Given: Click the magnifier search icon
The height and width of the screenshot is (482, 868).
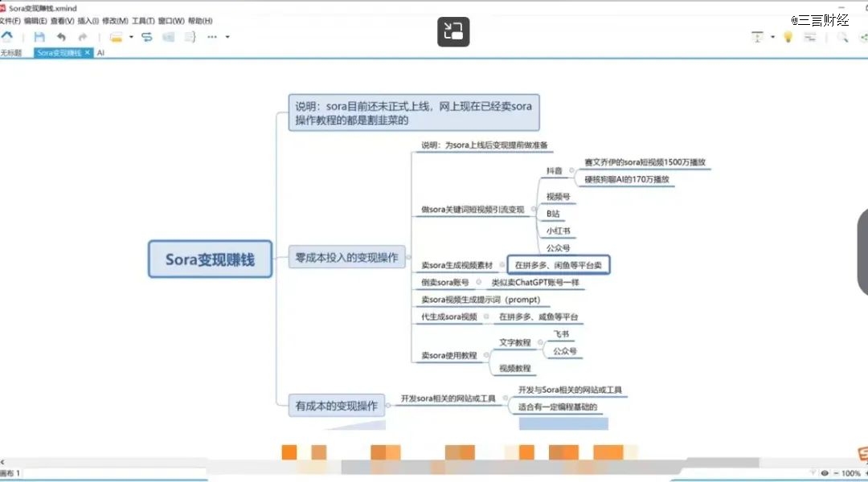Looking at the screenshot, I should (x=842, y=37).
